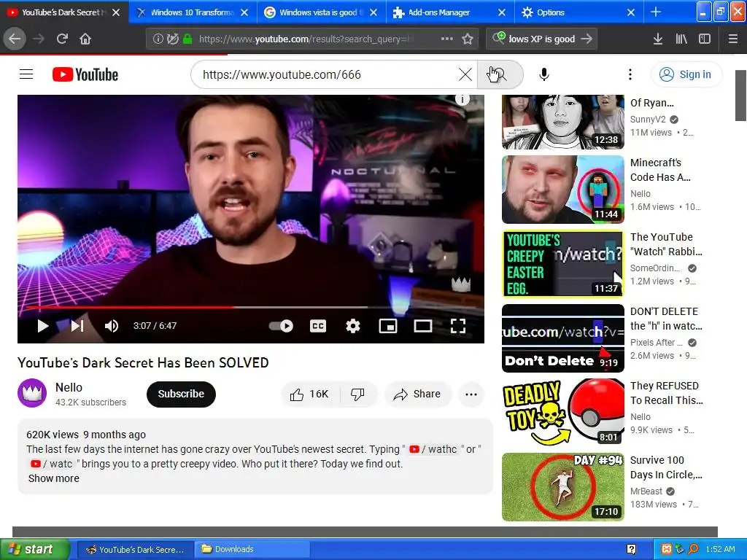Click the page vertical scrollbar thumb
747x560 pixels.
click(740, 96)
